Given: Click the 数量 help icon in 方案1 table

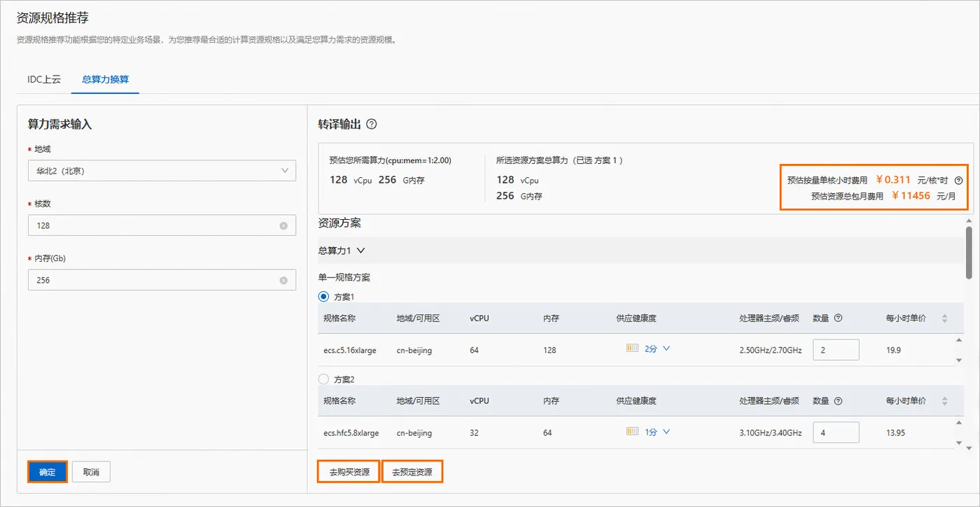Looking at the screenshot, I should [838, 318].
